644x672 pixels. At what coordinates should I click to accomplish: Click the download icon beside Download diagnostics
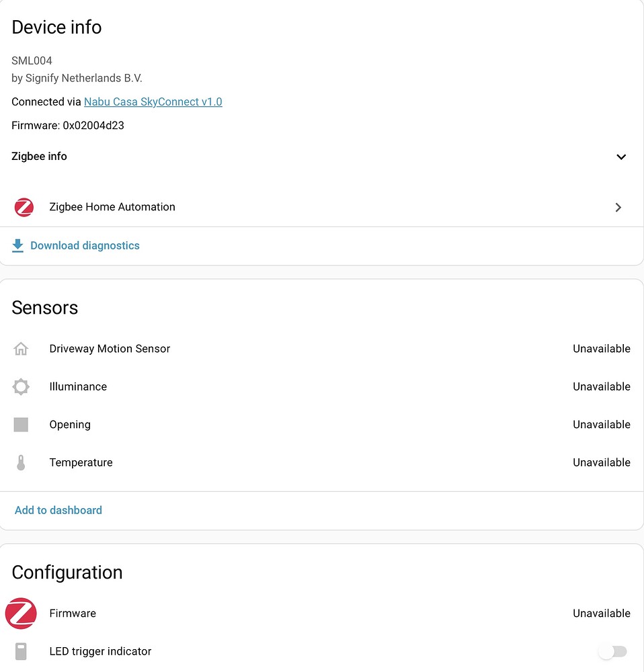coord(17,245)
